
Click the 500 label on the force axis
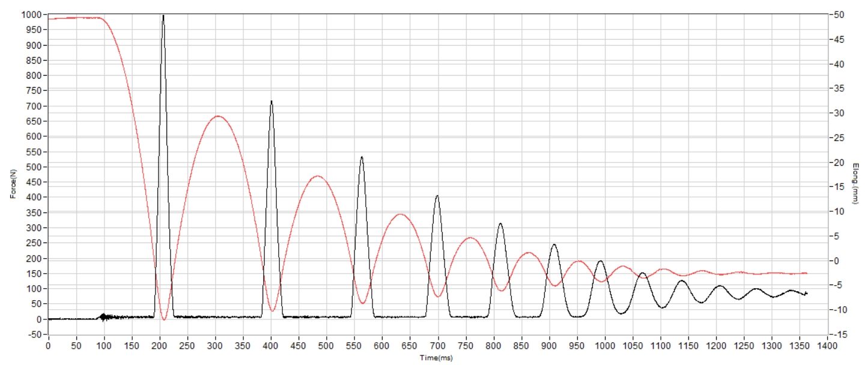tap(34, 167)
